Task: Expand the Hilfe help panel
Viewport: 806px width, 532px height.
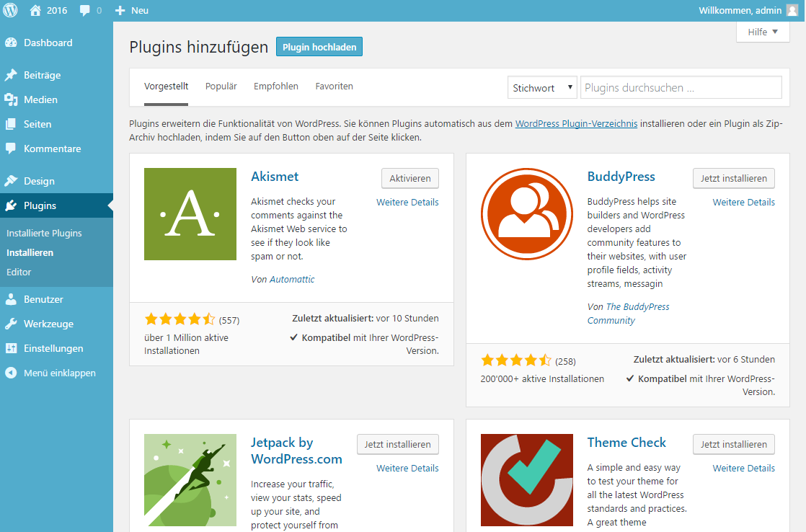Action: [x=763, y=32]
